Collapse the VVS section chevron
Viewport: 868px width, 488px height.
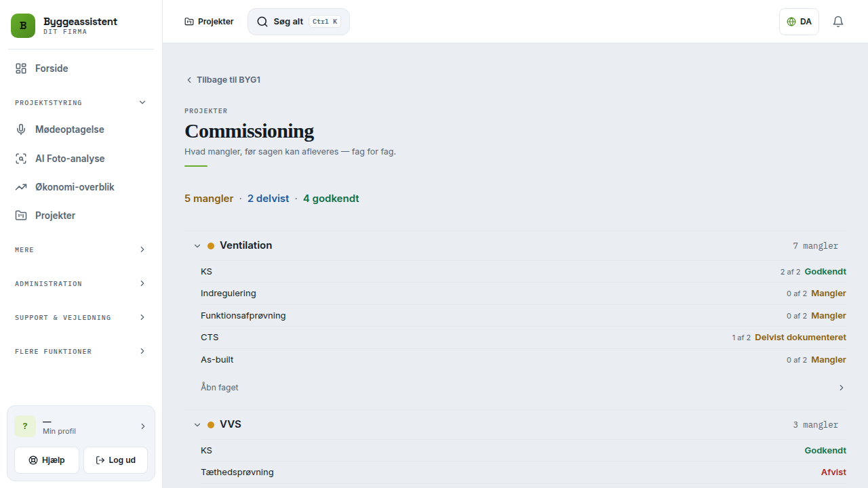[x=197, y=425]
